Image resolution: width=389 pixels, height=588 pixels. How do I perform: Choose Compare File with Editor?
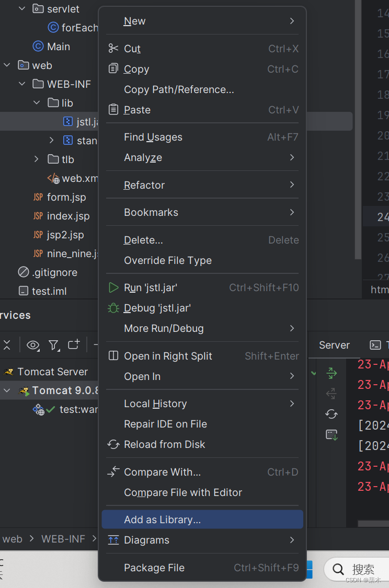pos(202,492)
